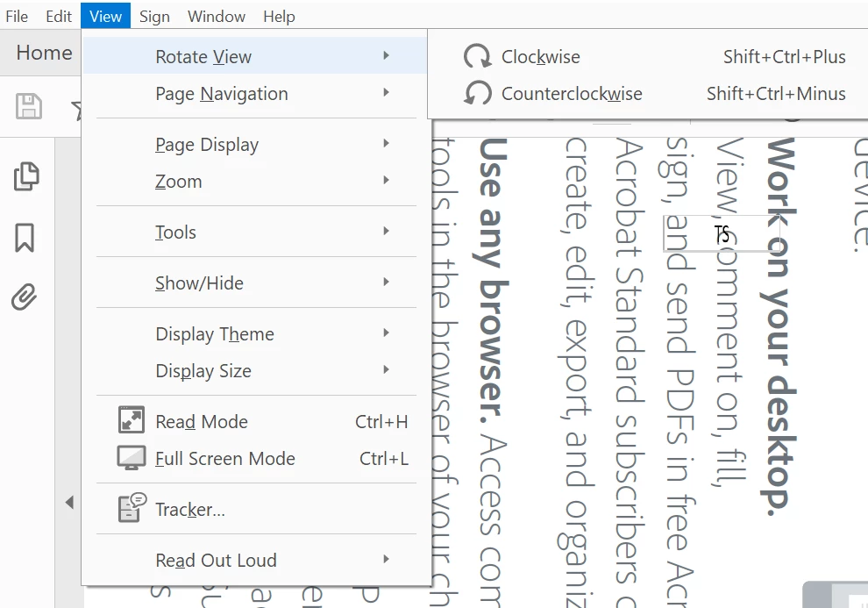Choose Clockwise rotation option
Screen dimensions: 868x608
tap(649, 56)
